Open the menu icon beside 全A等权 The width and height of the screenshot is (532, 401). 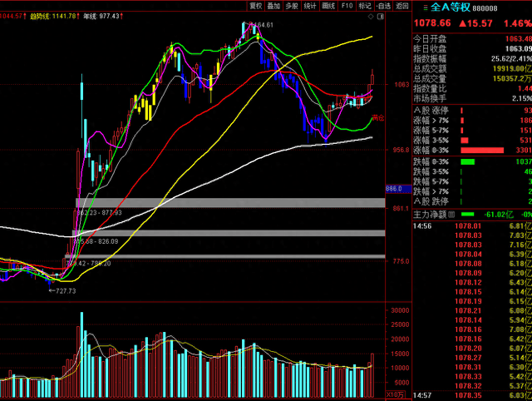pos(426,7)
